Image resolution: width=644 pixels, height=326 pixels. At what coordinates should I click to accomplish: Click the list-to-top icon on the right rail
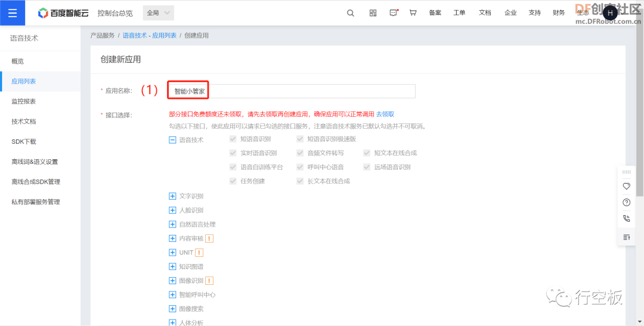tap(626, 237)
